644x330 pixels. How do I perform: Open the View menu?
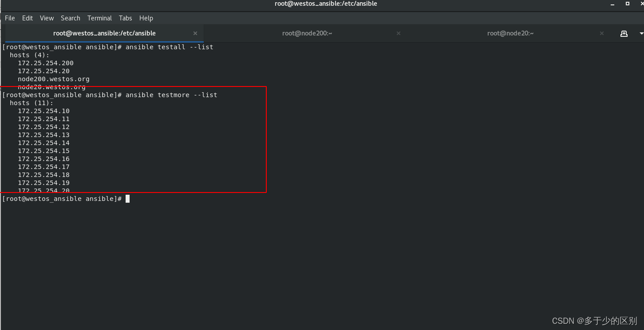click(x=47, y=18)
